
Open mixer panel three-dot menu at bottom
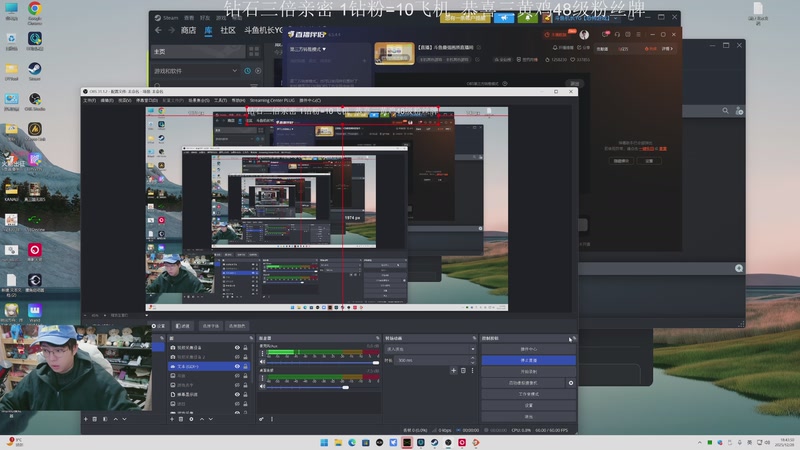272,419
